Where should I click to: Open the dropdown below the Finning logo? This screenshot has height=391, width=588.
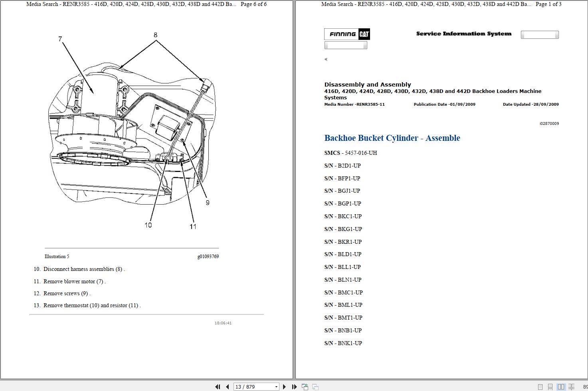click(346, 45)
